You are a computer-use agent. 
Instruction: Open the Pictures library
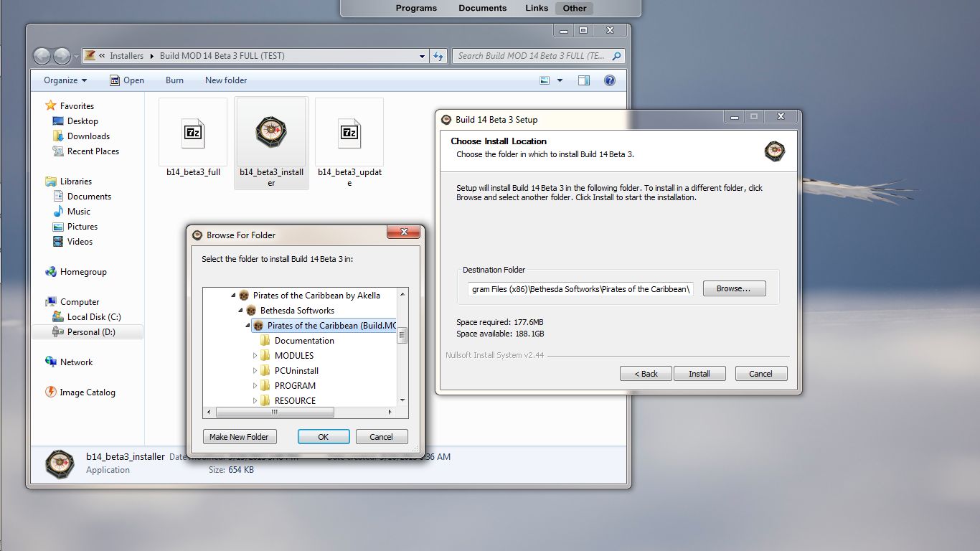click(83, 227)
